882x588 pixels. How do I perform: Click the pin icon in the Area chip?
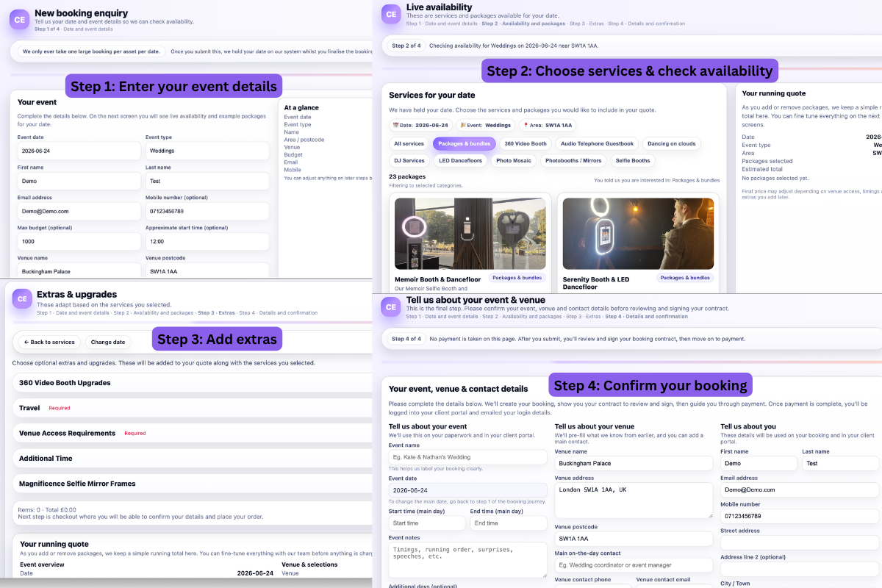526,125
